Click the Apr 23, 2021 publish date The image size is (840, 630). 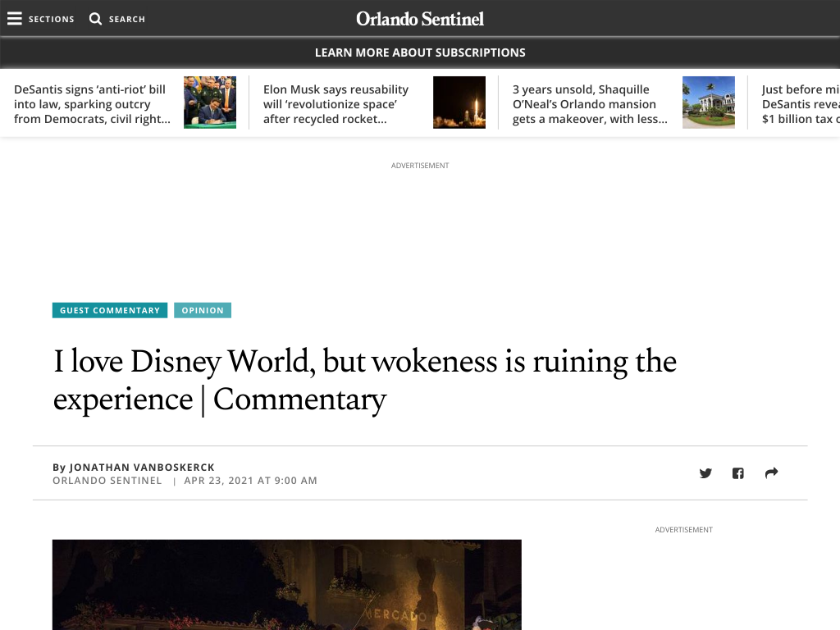tap(251, 481)
